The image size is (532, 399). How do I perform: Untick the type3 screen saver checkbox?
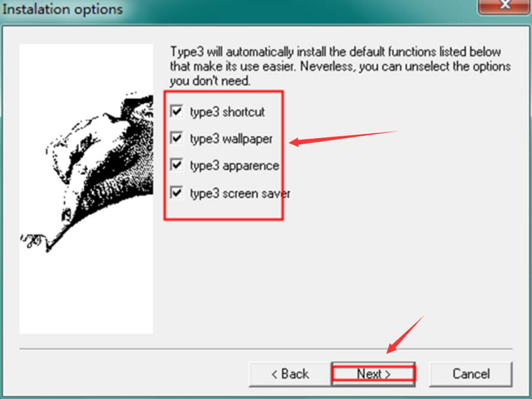pyautogui.click(x=177, y=193)
